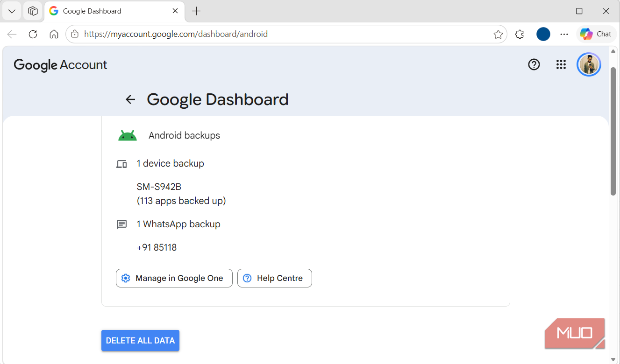Click the '(113 apps backed up)' text
The height and width of the screenshot is (364, 620).
coord(181,201)
